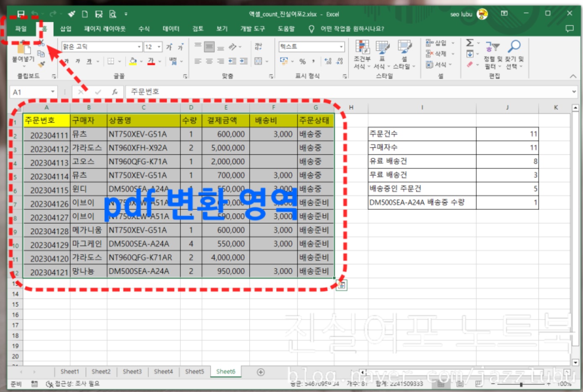Click the Name Box showing A1
583x392 pixels.
click(x=33, y=92)
